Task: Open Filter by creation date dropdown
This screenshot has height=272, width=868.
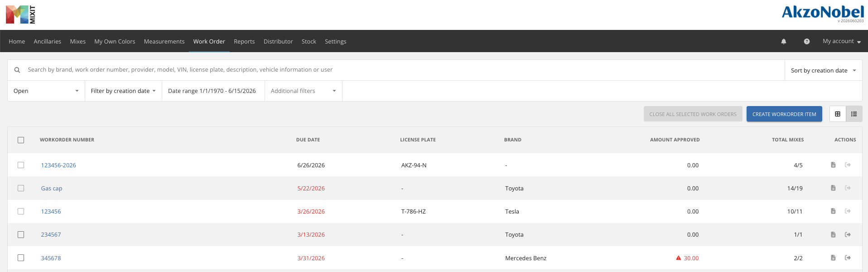Action: pyautogui.click(x=123, y=91)
